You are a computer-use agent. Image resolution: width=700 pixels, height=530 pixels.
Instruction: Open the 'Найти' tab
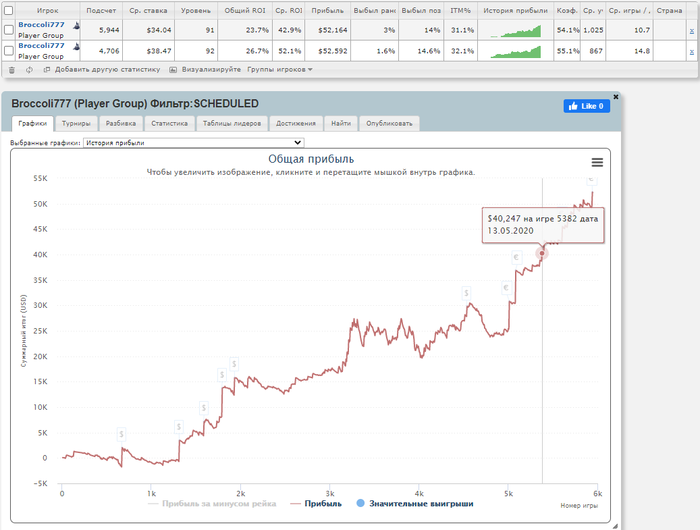pos(341,123)
